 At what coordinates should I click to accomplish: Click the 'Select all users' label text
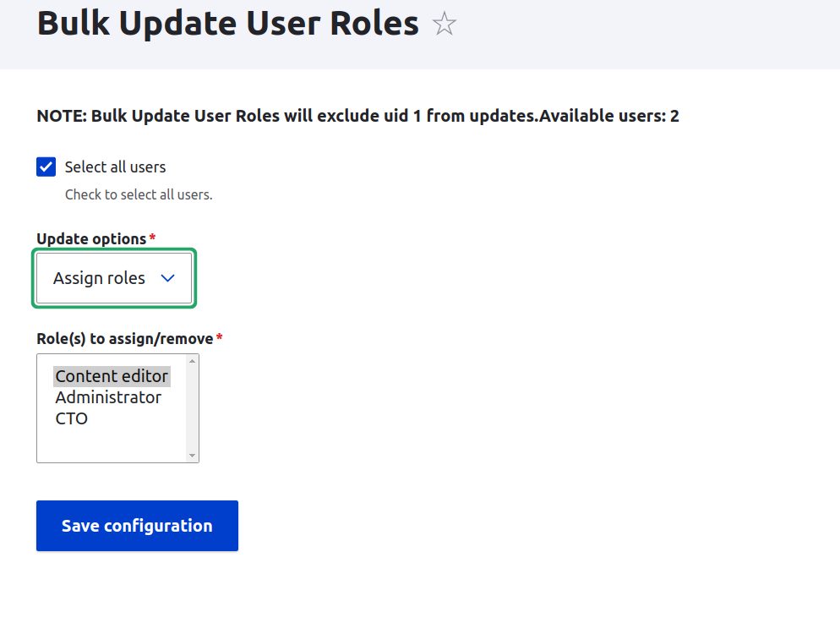[x=115, y=167]
